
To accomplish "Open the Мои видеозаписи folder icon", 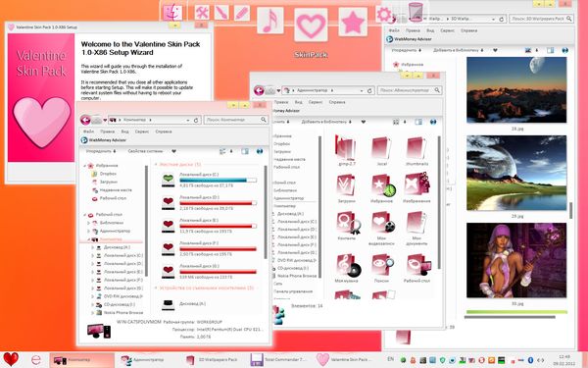I will [x=382, y=223].
